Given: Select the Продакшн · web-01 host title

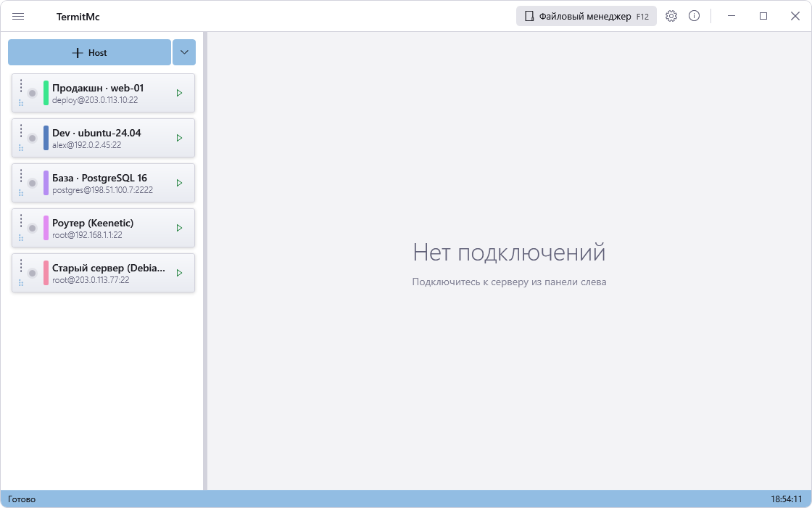Looking at the screenshot, I should (x=98, y=88).
